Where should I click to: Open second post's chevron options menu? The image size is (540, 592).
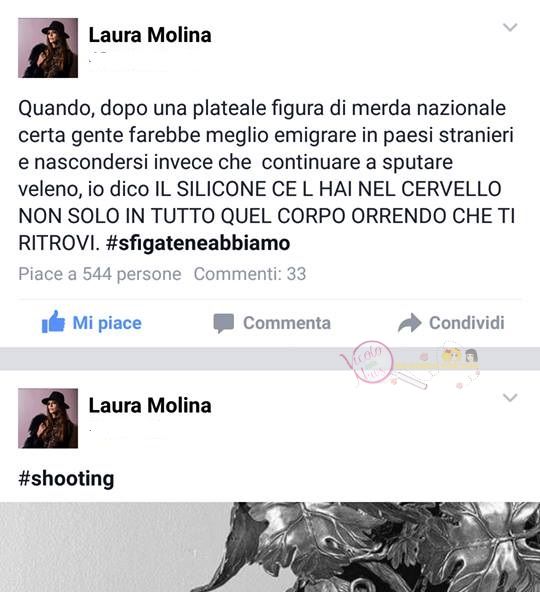pos(510,398)
